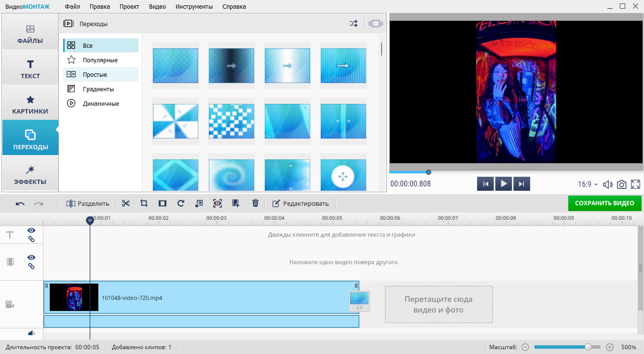Click the black rectangle toolbar icon

[x=163, y=203]
